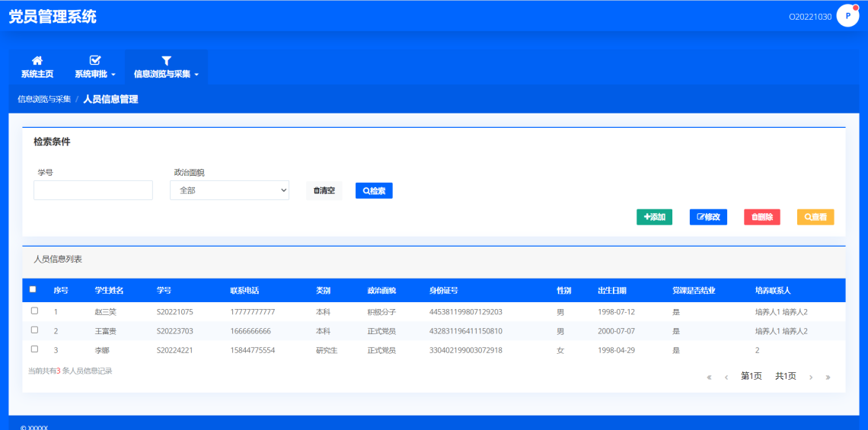Click the name 李娜
The image size is (868, 430).
tap(103, 350)
